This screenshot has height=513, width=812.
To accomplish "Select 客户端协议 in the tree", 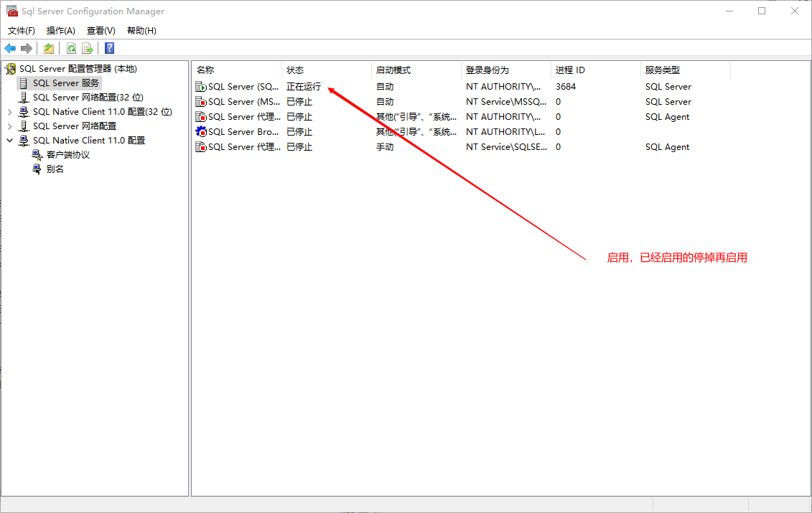I will 67,155.
